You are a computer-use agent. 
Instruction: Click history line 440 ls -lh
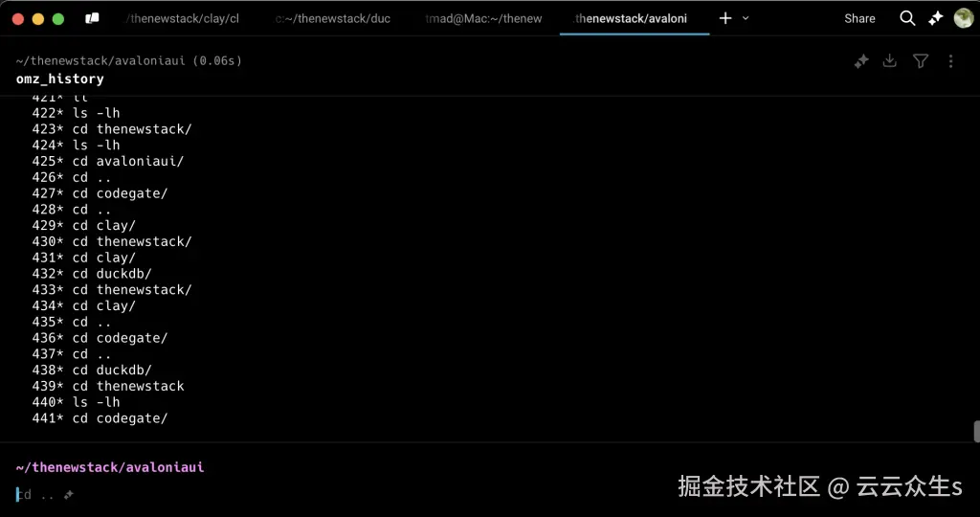pyautogui.click(x=76, y=402)
